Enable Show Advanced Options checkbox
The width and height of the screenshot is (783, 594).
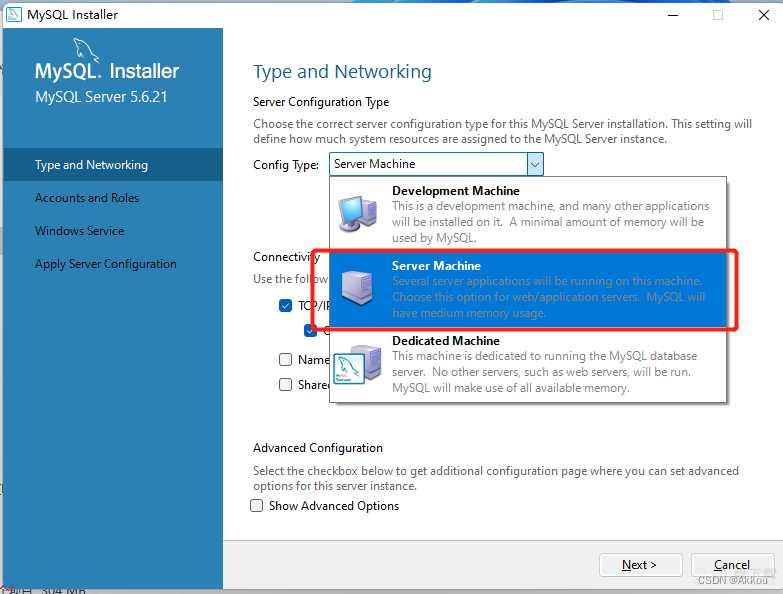(x=256, y=506)
